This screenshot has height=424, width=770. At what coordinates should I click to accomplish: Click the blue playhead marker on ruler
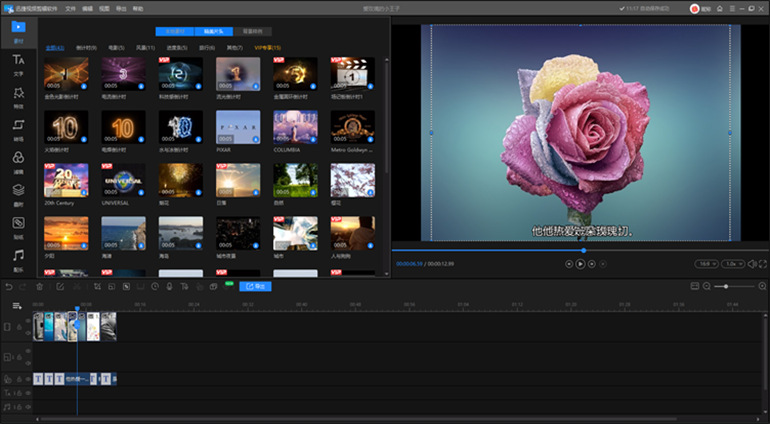tap(77, 308)
